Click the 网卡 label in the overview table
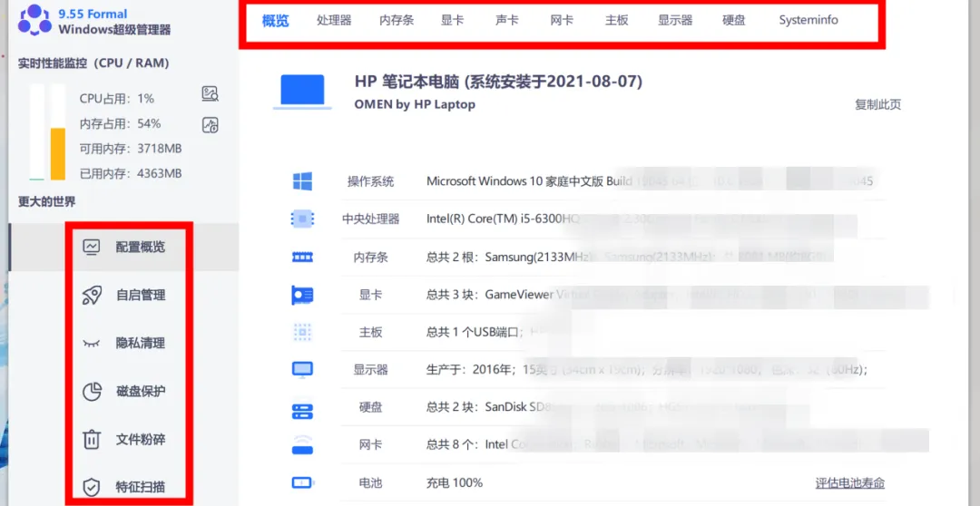The width and height of the screenshot is (980, 506). click(370, 445)
